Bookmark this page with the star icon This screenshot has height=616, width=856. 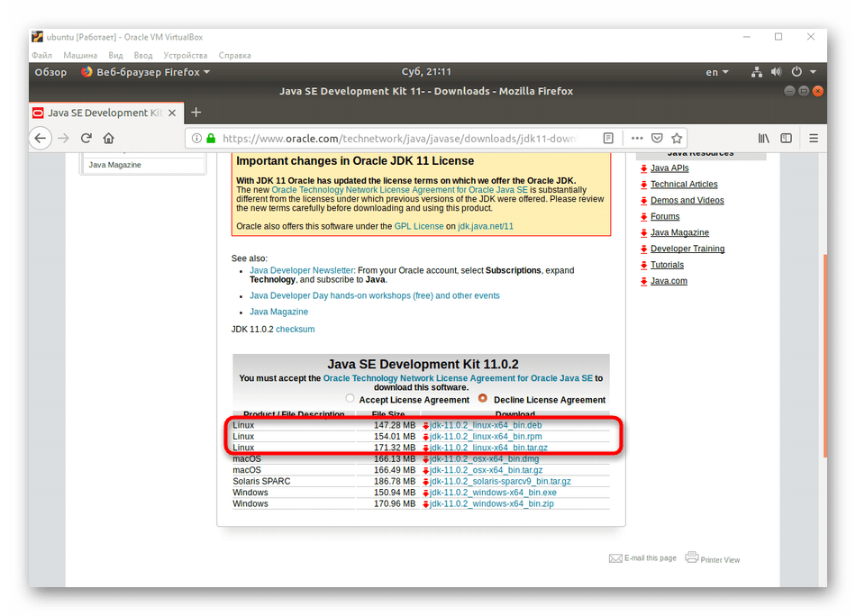677,138
